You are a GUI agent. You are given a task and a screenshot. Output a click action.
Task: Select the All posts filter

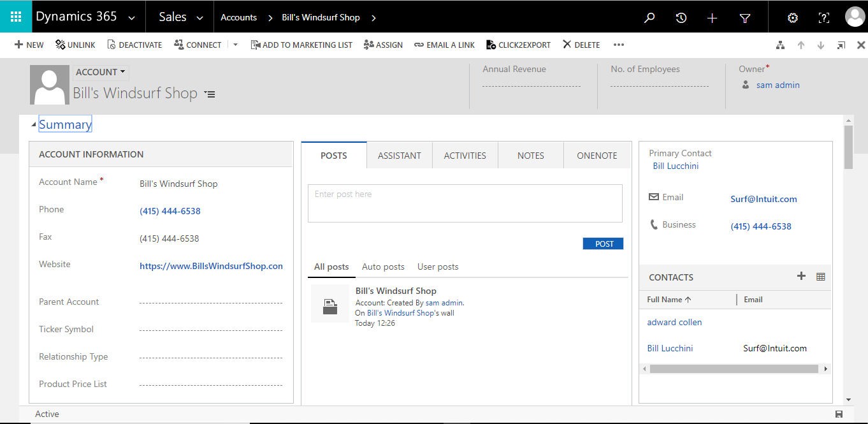point(331,267)
